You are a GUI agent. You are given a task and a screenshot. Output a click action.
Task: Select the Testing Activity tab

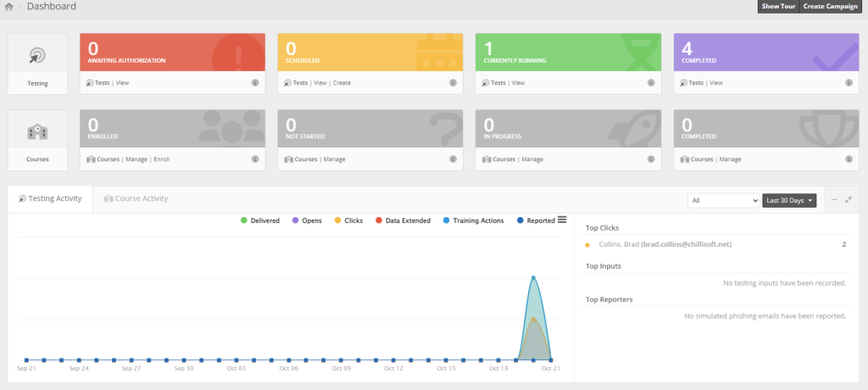[49, 198]
